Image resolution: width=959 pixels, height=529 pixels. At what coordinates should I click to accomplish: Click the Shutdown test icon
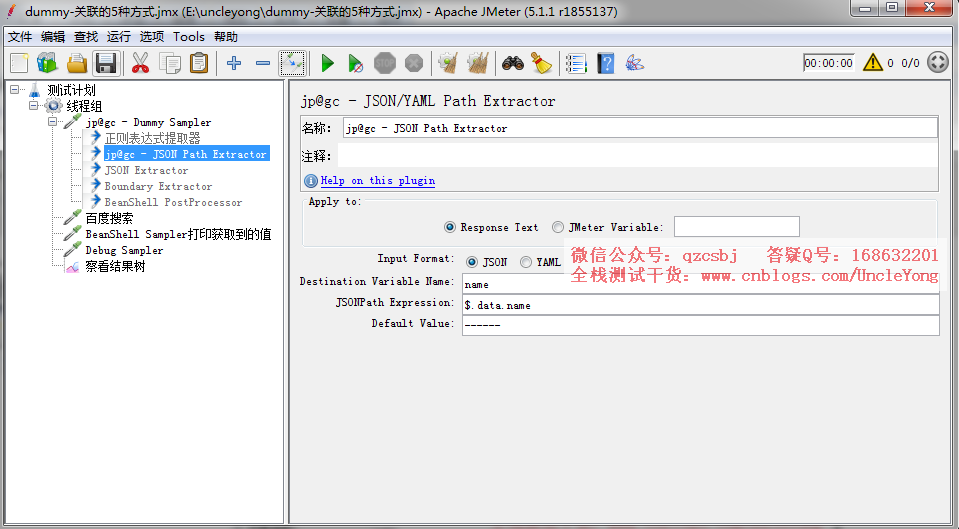click(414, 63)
